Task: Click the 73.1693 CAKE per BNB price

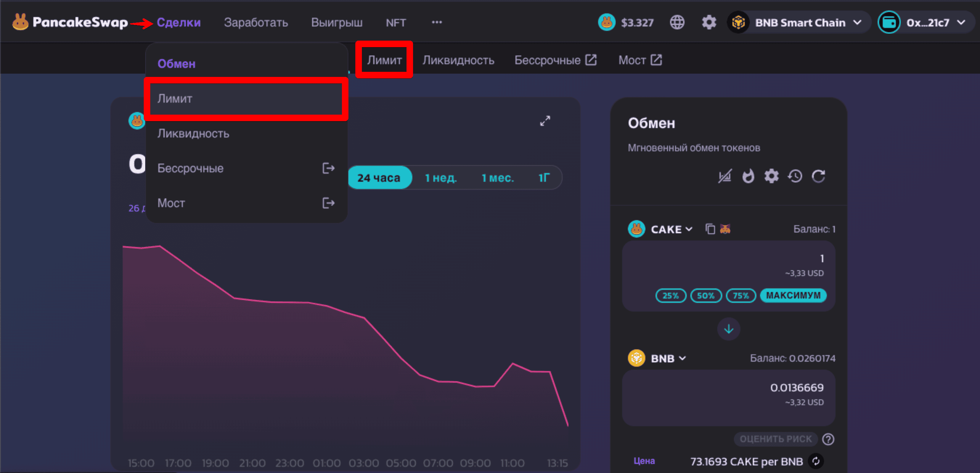Action: pyautogui.click(x=746, y=461)
